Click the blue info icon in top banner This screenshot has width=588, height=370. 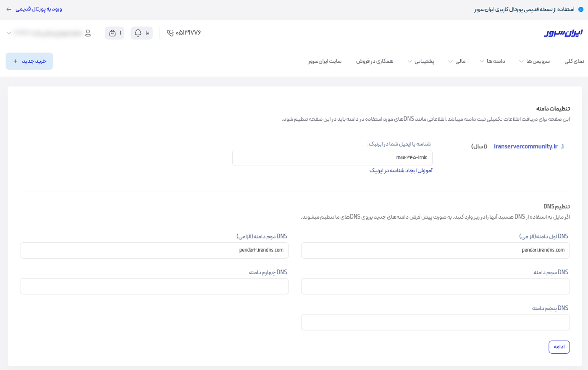(581, 9)
